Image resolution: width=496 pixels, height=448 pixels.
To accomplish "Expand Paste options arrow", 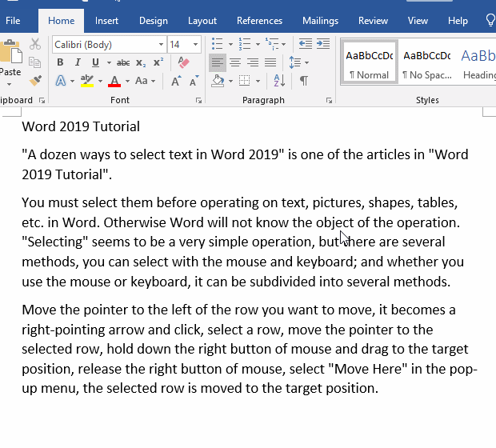I will coord(9,84).
